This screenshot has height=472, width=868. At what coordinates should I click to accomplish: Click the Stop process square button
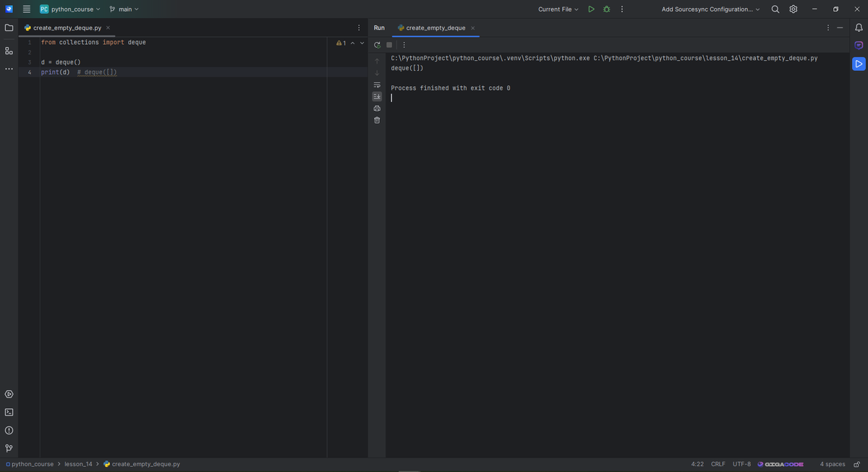pos(389,45)
